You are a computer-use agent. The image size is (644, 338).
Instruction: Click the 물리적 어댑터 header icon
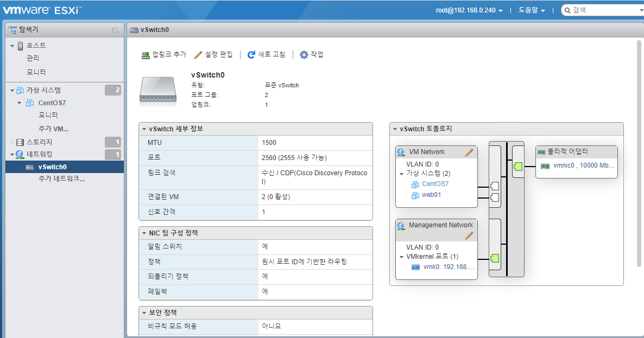pos(541,152)
